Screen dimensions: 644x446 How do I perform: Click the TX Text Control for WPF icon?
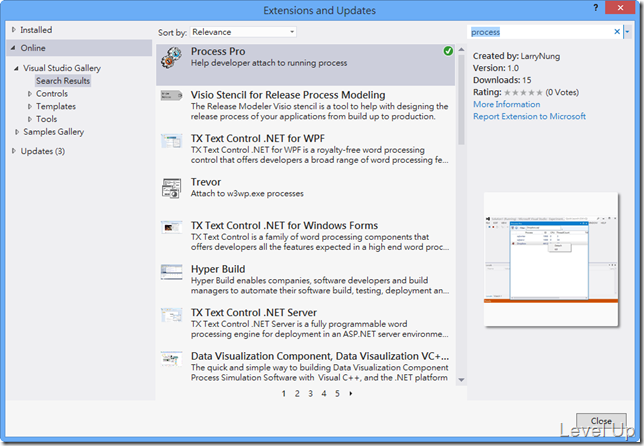click(x=171, y=141)
